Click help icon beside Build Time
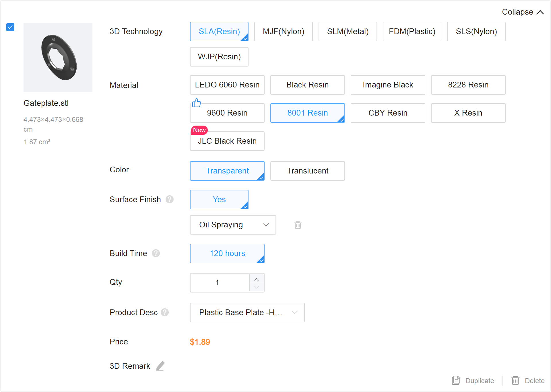This screenshot has width=551, height=392. pos(156,253)
